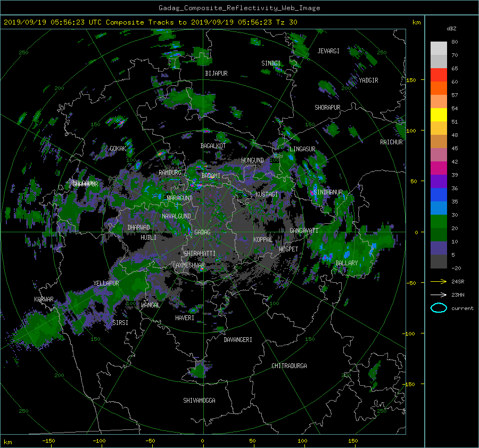The image size is (479, 448).
Task: Select the purple 39 dBZ legend swatch
Action: point(439,181)
